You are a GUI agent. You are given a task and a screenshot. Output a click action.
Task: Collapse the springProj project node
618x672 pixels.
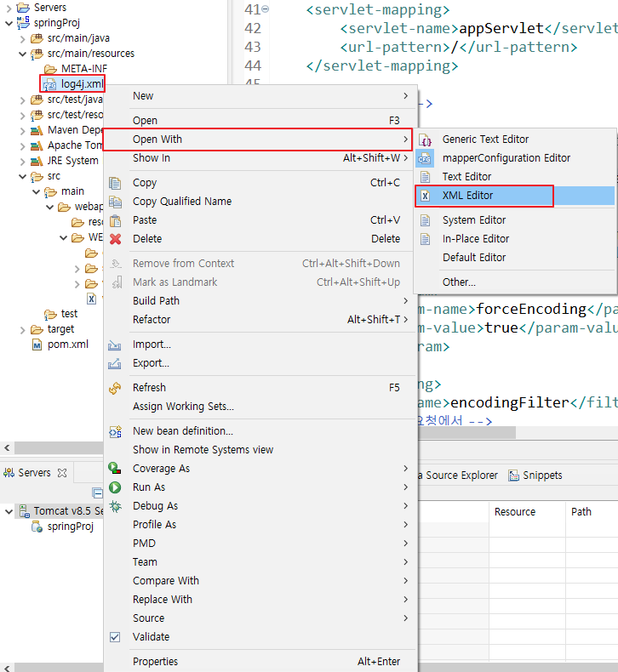(9, 23)
